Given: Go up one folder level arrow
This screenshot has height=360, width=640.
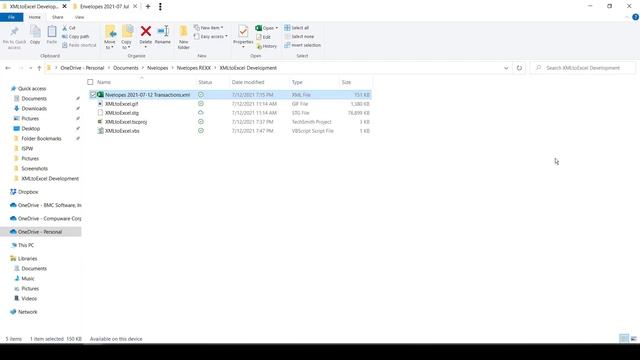Looking at the screenshot, I should point(39,68).
